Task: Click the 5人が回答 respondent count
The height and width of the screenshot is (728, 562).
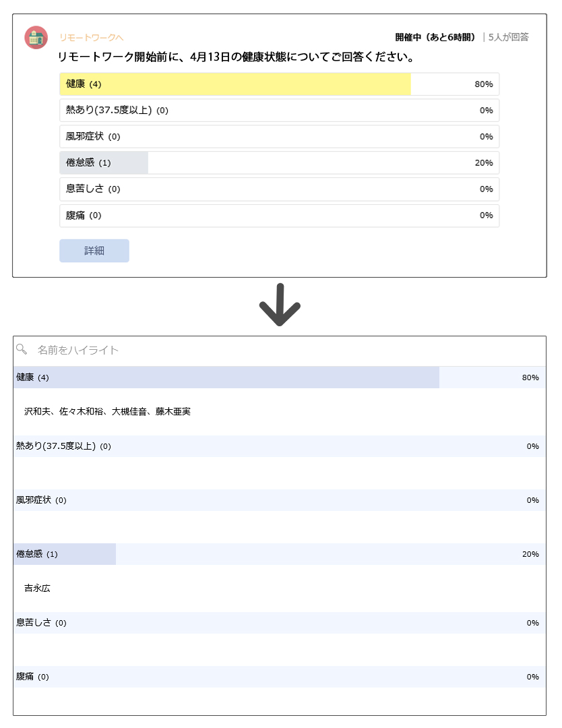Action: (508, 37)
